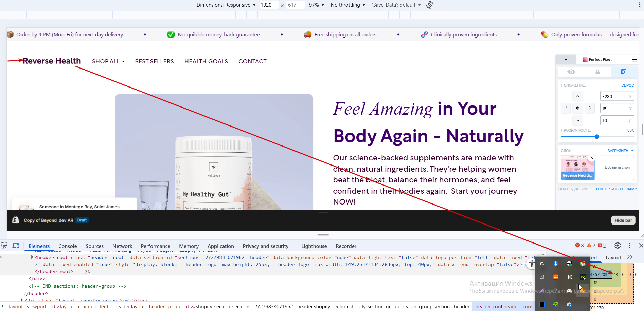This screenshot has height=311, width=644.
Task: Open the Recorder tab
Action: (346, 246)
